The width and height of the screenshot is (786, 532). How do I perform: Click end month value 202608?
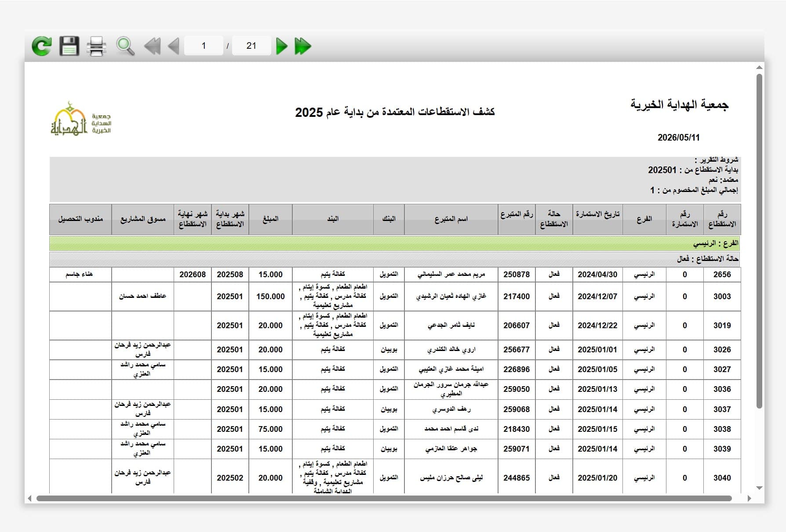(193, 275)
